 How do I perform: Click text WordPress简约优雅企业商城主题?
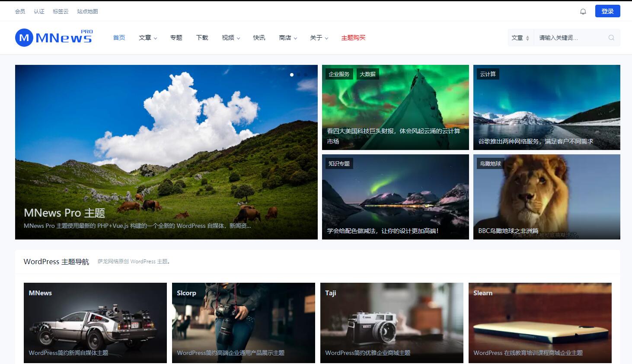[367, 353]
